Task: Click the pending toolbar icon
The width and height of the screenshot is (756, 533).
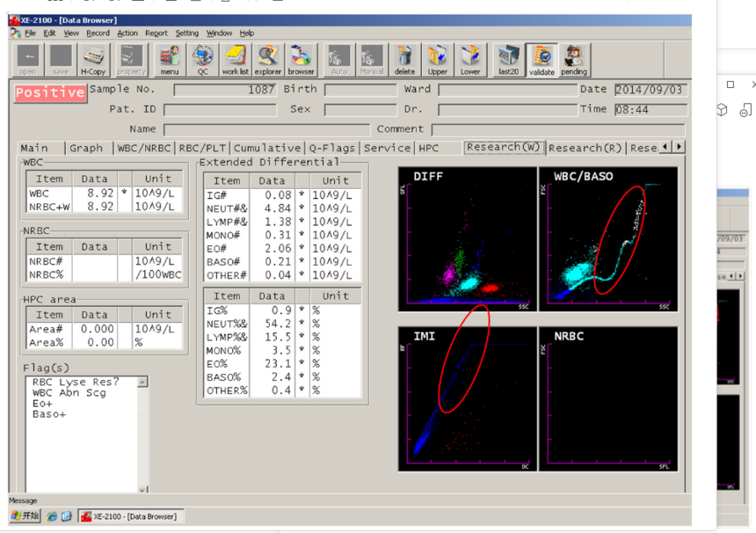Action: 574,60
